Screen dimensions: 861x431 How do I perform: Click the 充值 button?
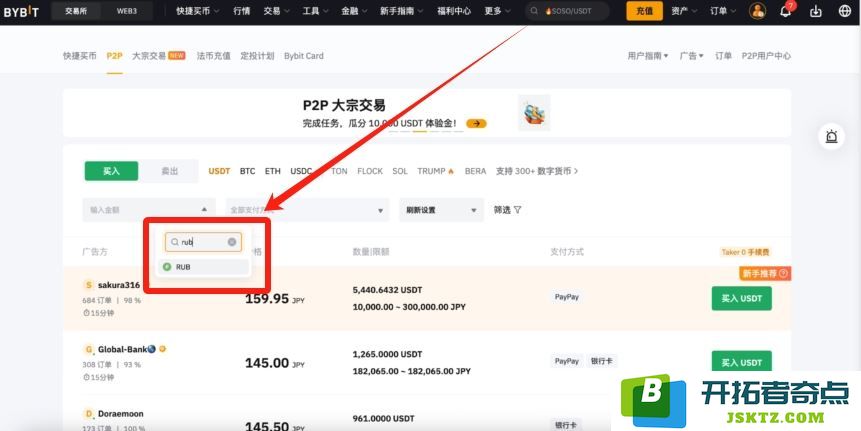click(645, 11)
